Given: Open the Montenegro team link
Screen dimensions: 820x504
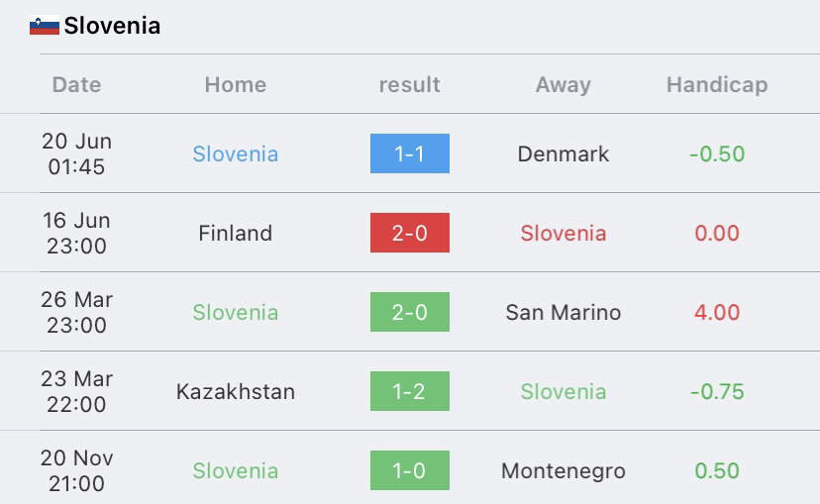Looking at the screenshot, I should point(564,470).
